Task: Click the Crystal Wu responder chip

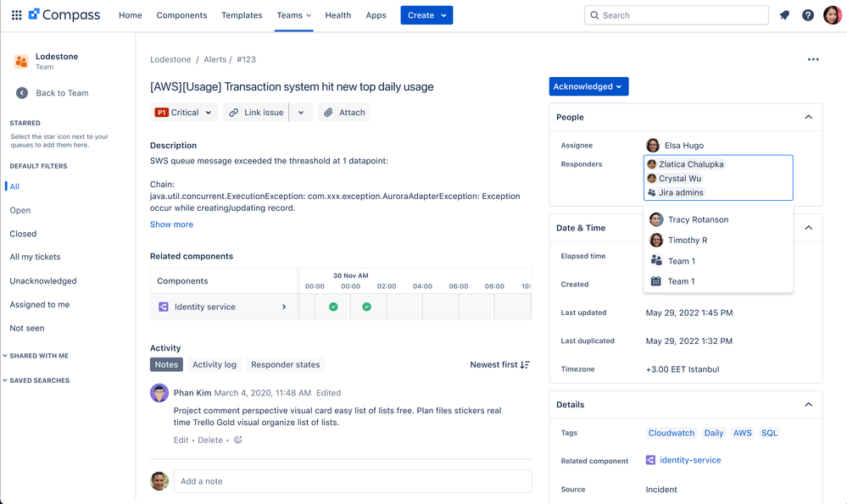Action: coord(675,178)
